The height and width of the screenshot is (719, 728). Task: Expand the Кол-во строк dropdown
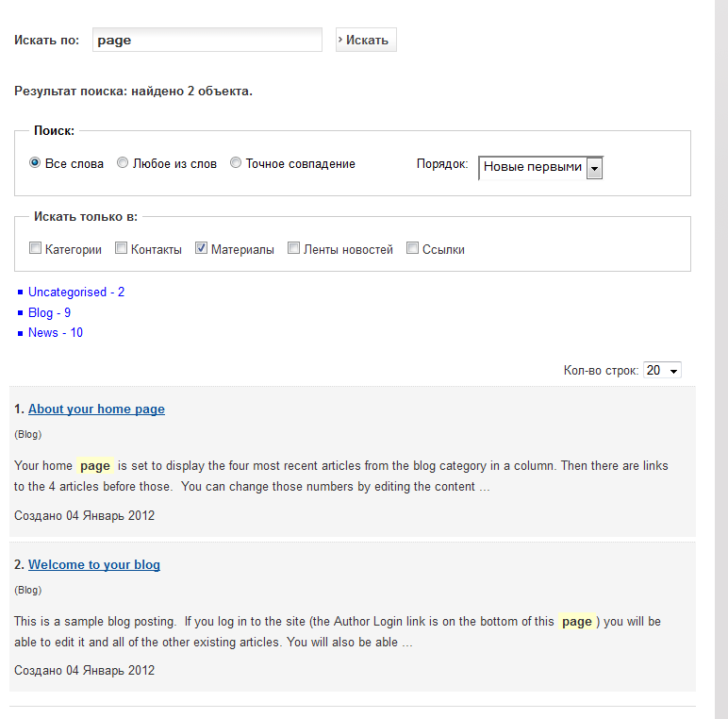(662, 371)
